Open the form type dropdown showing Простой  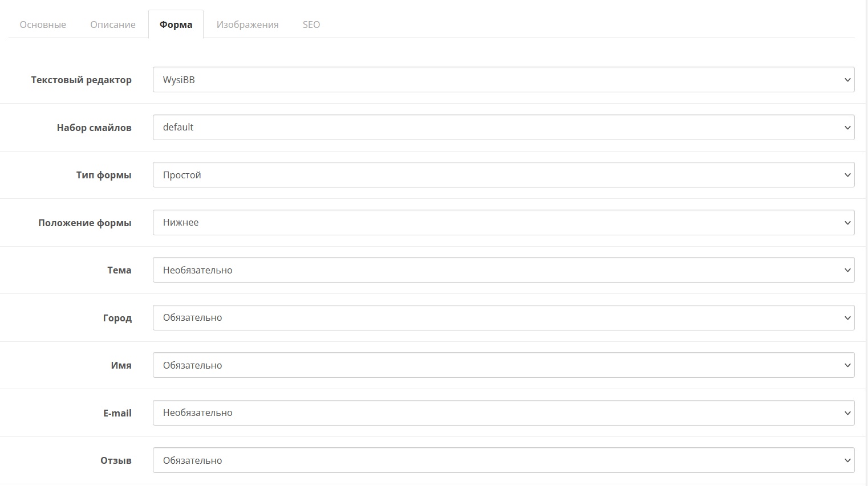point(503,175)
